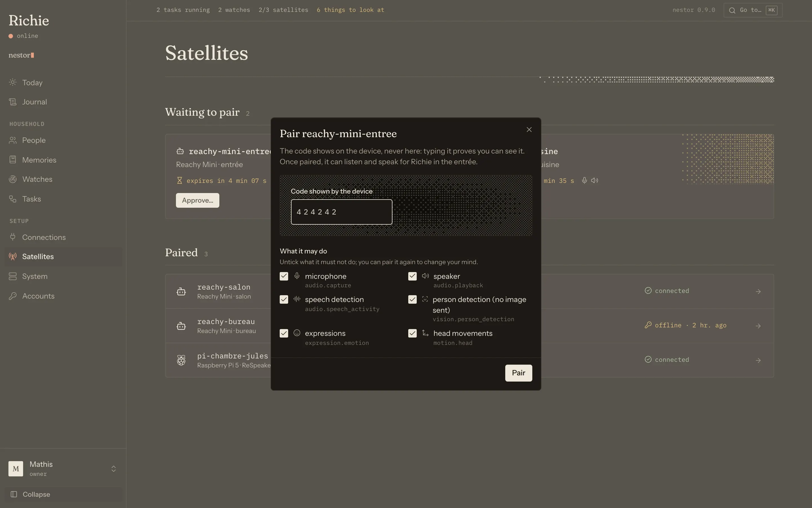The width and height of the screenshot is (812, 508).
Task: Click 6 things to look at
Action: coord(350,10)
